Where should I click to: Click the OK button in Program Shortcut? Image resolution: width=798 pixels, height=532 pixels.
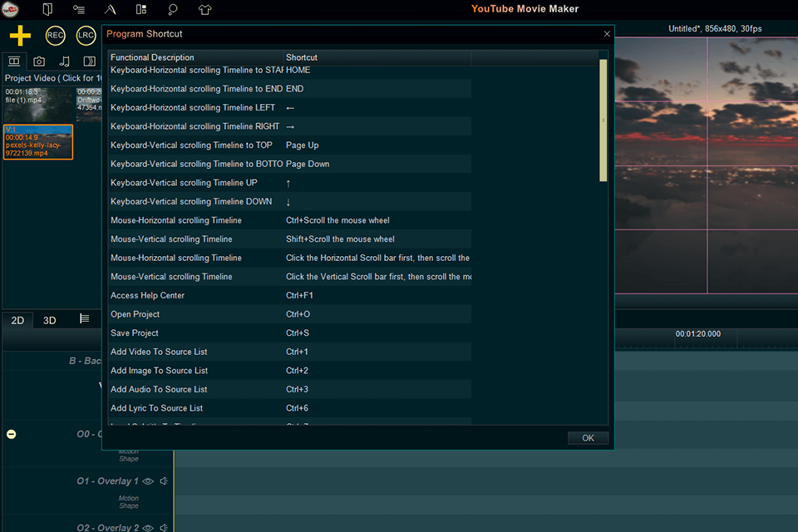click(x=588, y=438)
